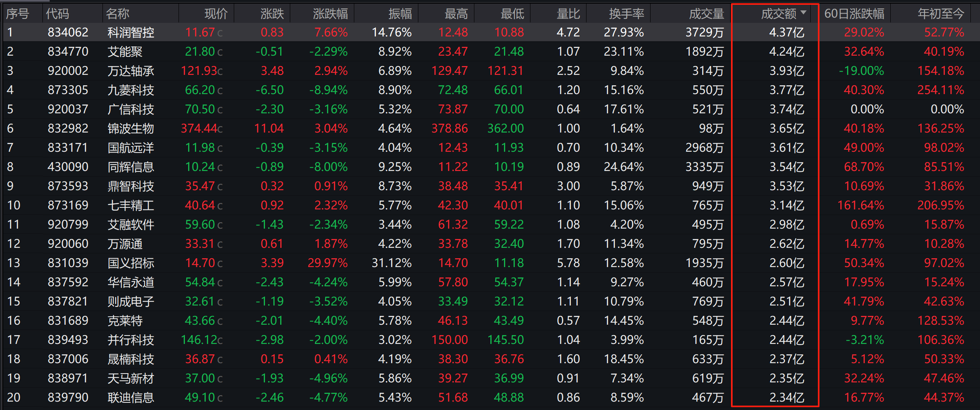The image size is (980, 410).
Task: Click 161.64% 60-day change value
Action: coord(861,205)
